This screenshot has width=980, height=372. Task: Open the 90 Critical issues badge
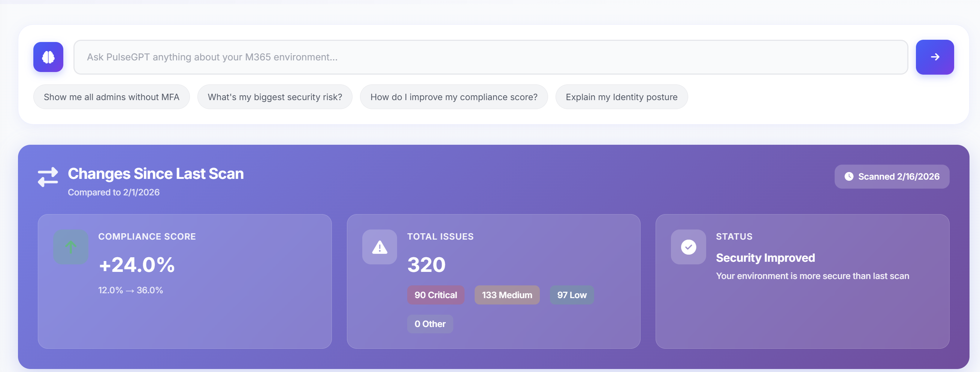(x=436, y=294)
